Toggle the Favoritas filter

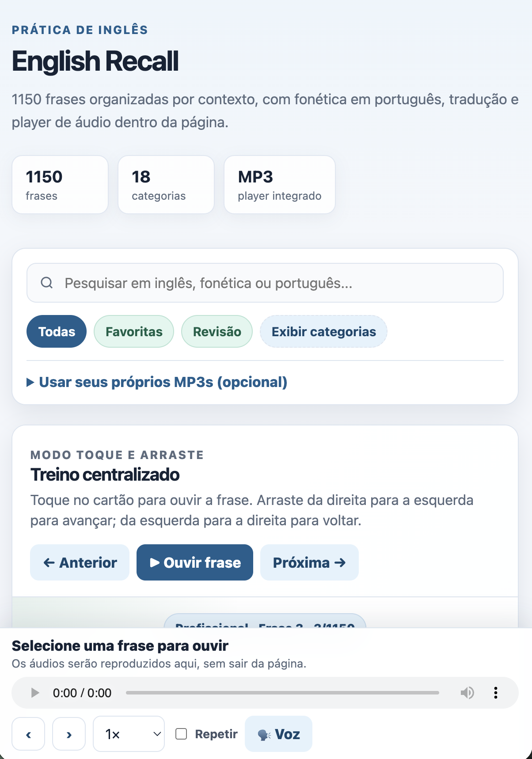coord(134,331)
